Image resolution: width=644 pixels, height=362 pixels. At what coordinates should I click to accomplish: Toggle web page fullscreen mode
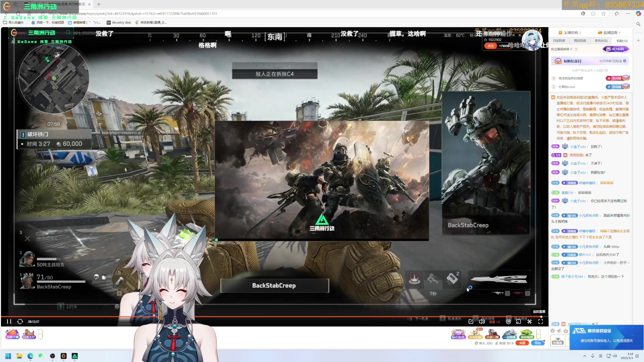click(x=530, y=321)
